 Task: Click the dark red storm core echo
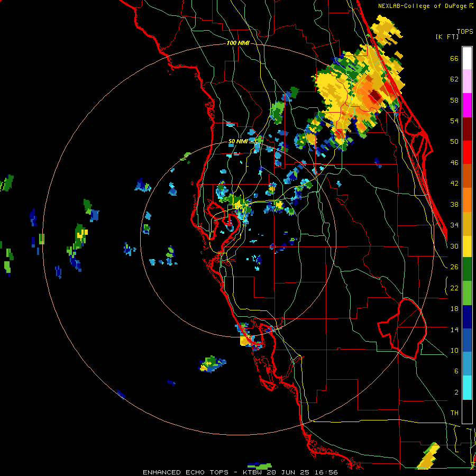(x=374, y=97)
